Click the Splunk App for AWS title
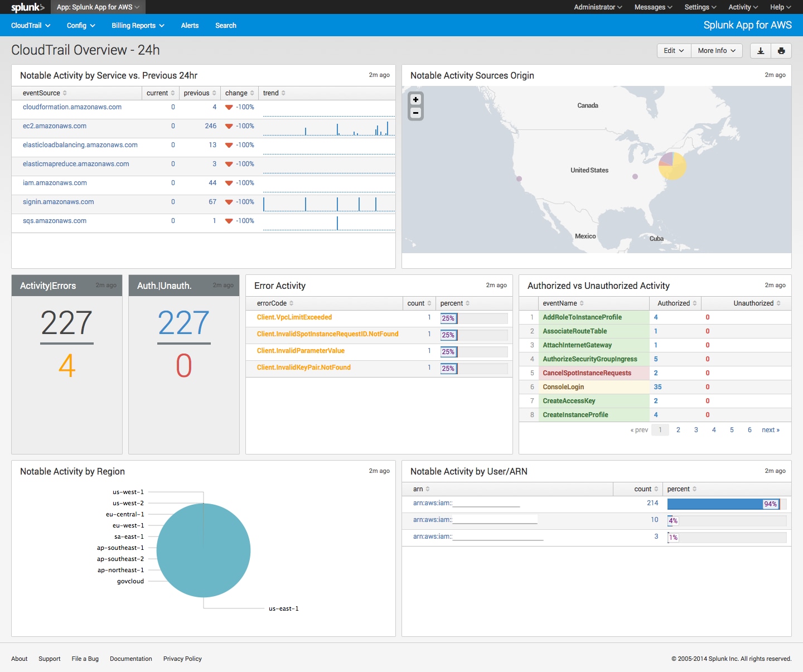 [748, 25]
